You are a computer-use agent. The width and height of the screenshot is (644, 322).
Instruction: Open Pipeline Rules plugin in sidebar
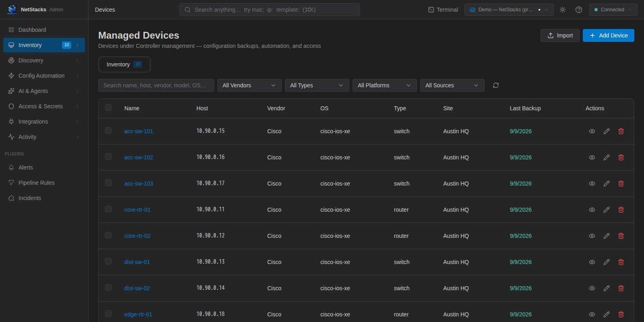pyautogui.click(x=44, y=183)
